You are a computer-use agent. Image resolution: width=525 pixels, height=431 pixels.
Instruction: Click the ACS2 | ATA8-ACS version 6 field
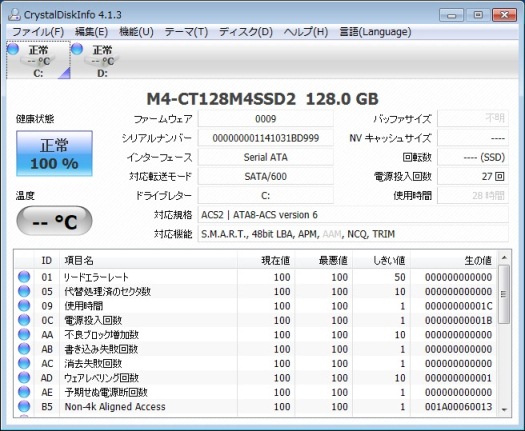coord(353,215)
